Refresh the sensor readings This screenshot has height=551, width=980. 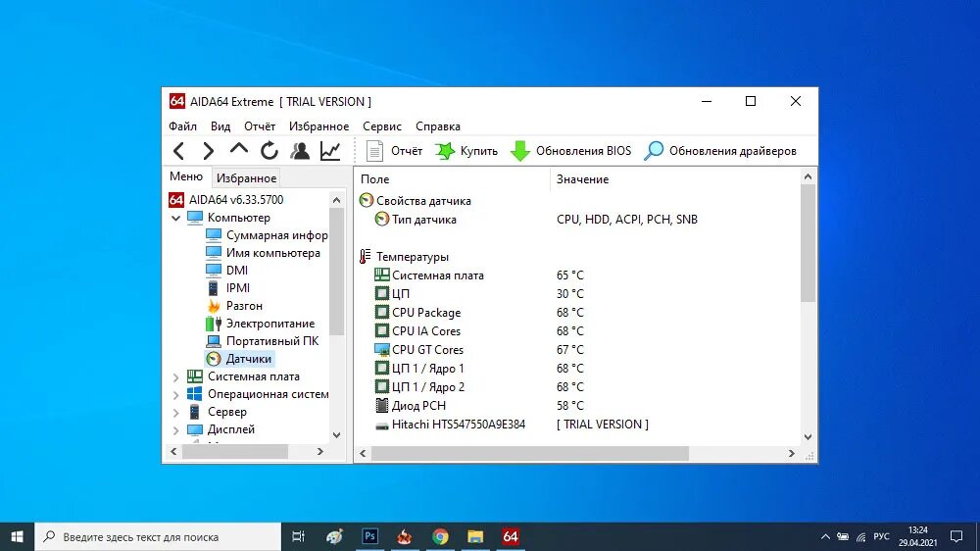point(269,151)
